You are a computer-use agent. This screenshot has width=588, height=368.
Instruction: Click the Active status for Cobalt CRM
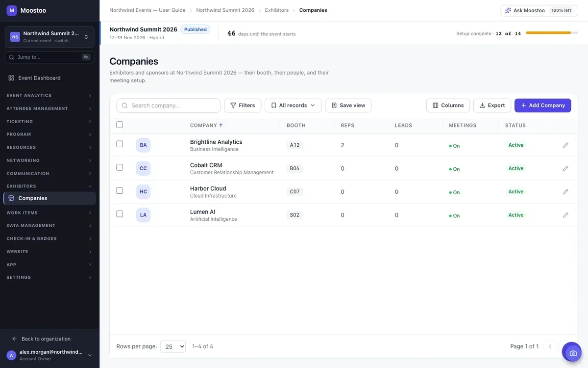[x=516, y=168]
